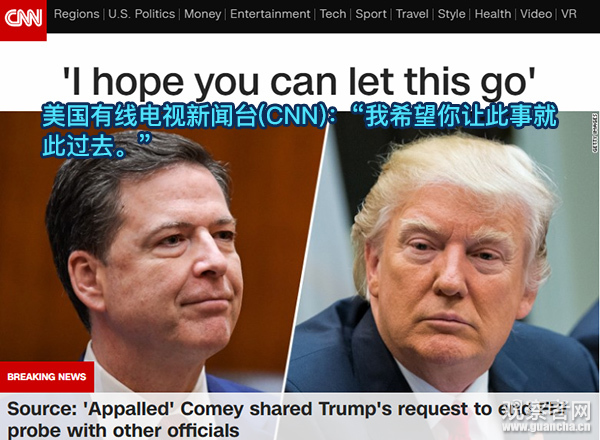Select the Video section
The image size is (600, 440).
point(536,14)
